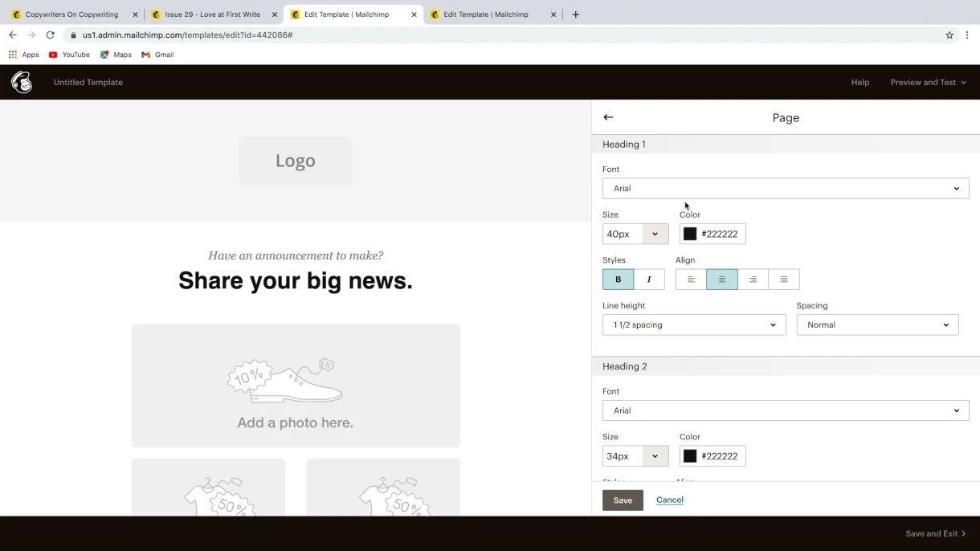This screenshot has height=551, width=980.
Task: Click the Mailchimp Freddie logo
Action: pos(22,82)
